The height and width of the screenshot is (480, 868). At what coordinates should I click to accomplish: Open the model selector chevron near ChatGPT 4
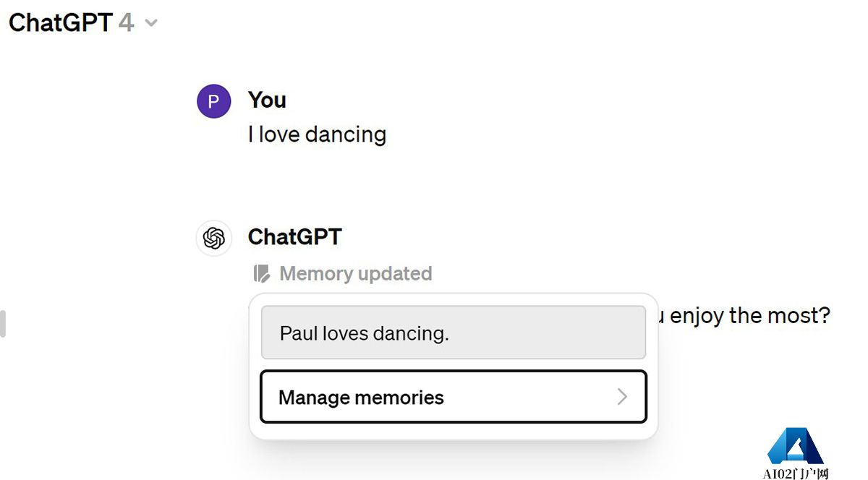tap(151, 23)
